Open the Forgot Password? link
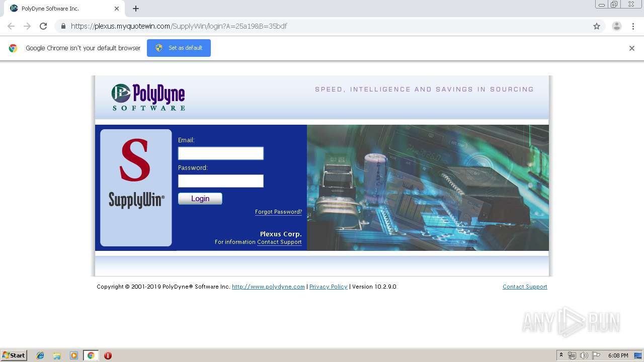The image size is (644, 362). [x=278, y=212]
